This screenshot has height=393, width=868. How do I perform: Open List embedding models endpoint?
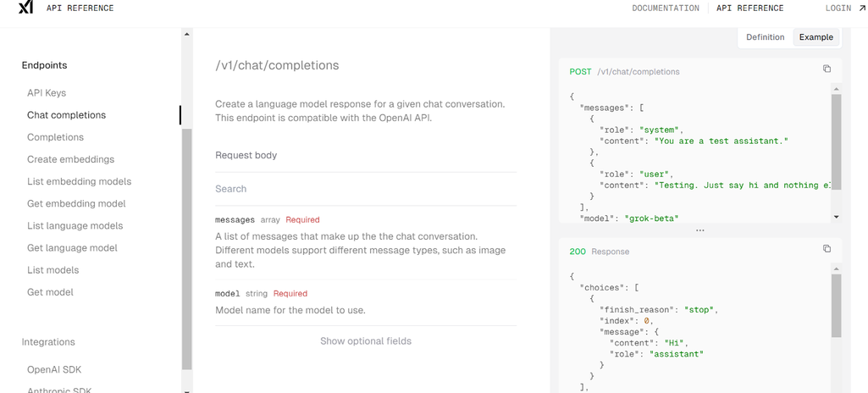(x=79, y=181)
